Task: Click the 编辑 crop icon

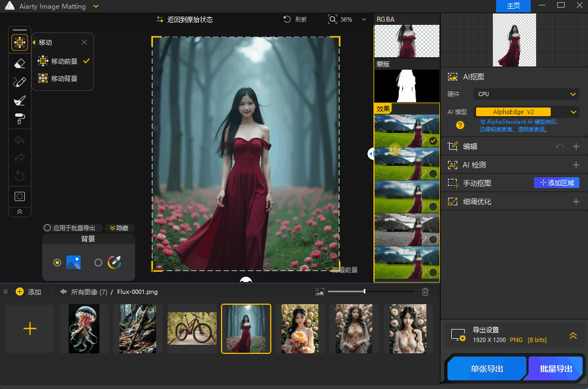Action: click(453, 146)
